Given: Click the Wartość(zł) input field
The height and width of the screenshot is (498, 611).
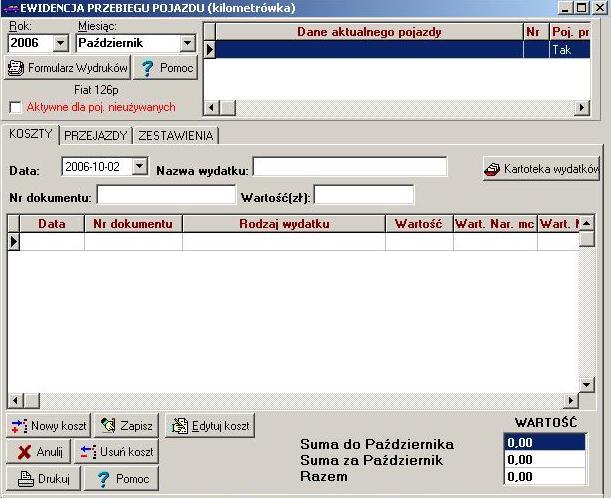Looking at the screenshot, I should (364, 194).
